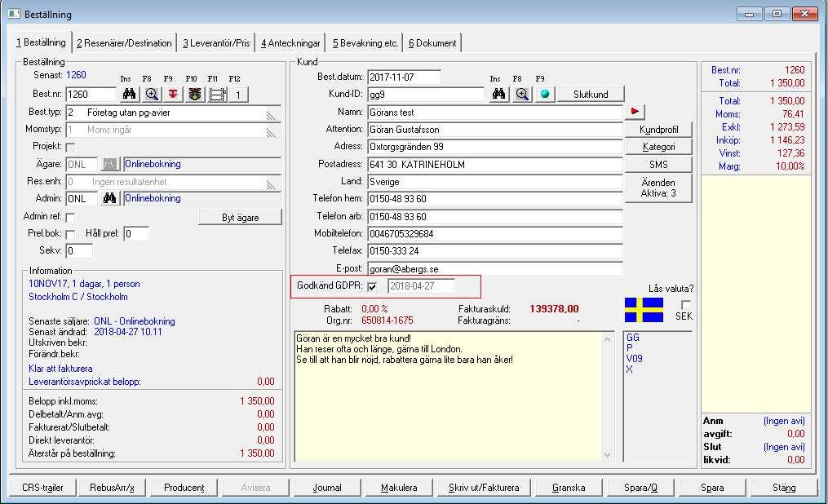Click the Telefax field 0150-333 24
The height and width of the screenshot is (504, 828).
pyautogui.click(x=495, y=251)
